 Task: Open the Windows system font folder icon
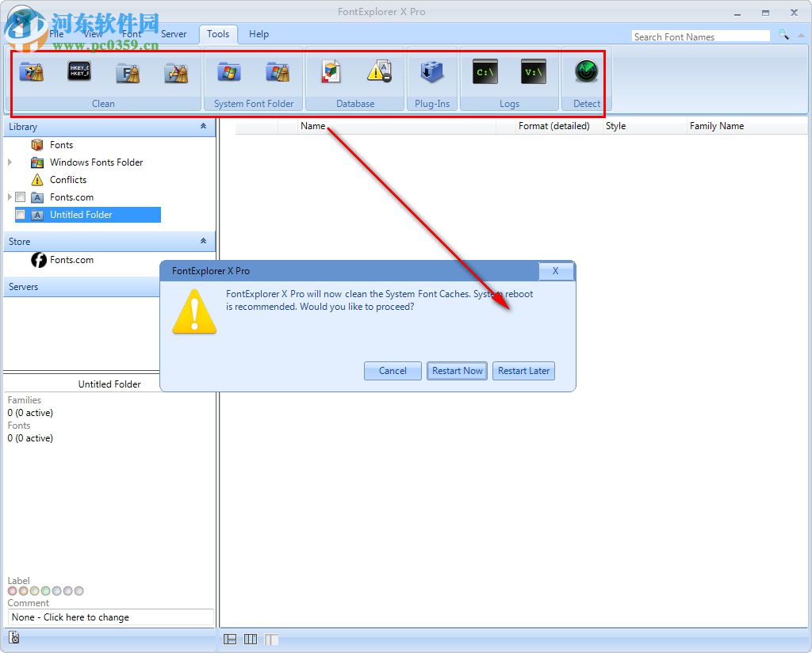tap(229, 72)
